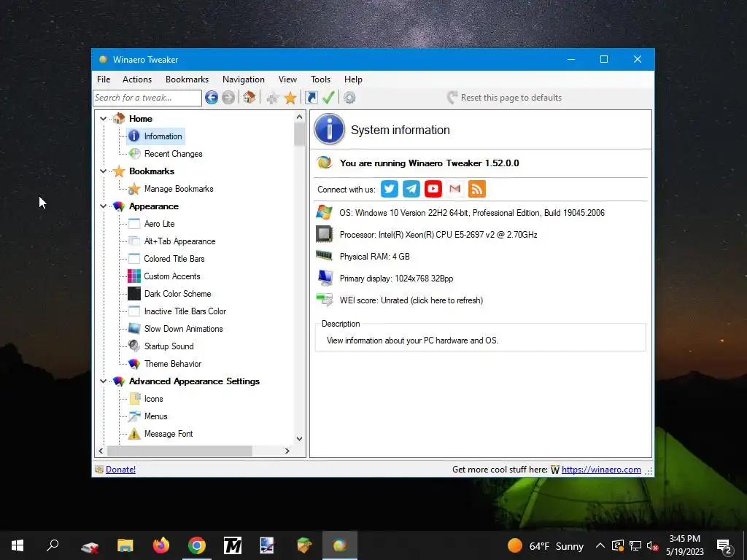The width and height of the screenshot is (747, 560).
Task: Click tree panel scroll down arrow
Action: [299, 438]
